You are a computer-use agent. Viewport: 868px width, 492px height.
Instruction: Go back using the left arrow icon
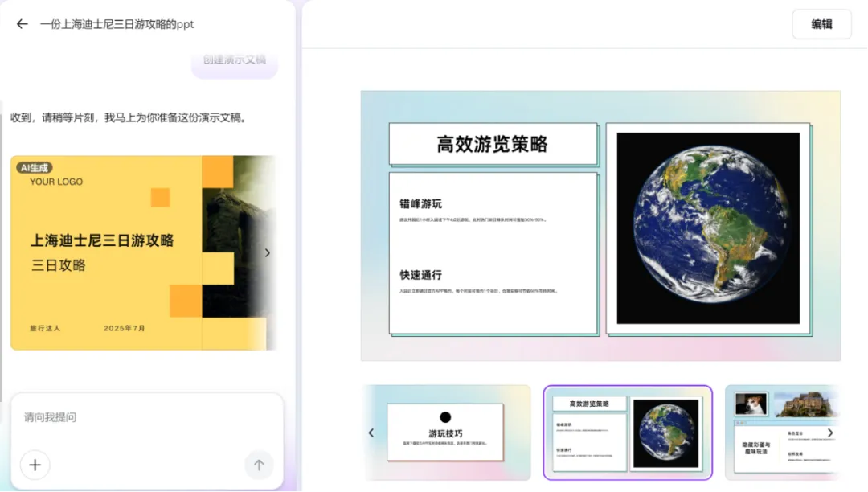point(23,24)
